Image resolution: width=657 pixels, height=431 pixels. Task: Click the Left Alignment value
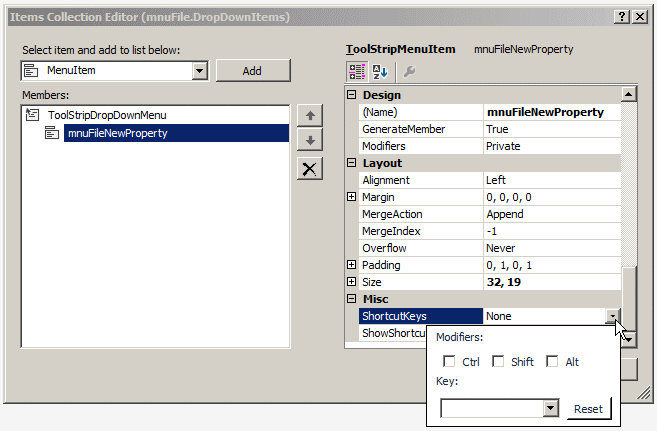pos(496,180)
